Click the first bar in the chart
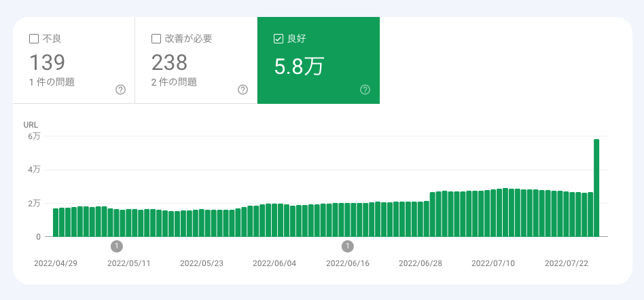 point(56,223)
